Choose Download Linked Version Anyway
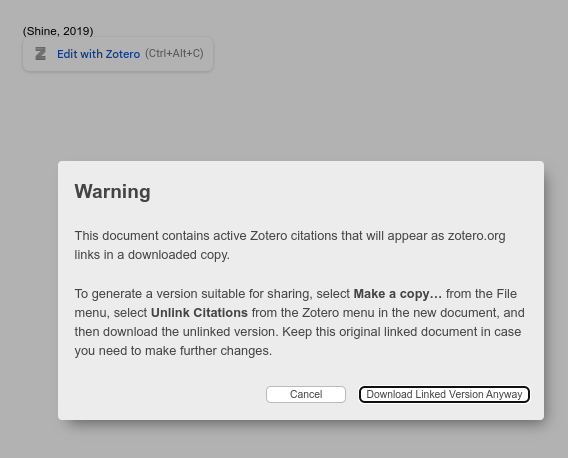 [x=444, y=394]
